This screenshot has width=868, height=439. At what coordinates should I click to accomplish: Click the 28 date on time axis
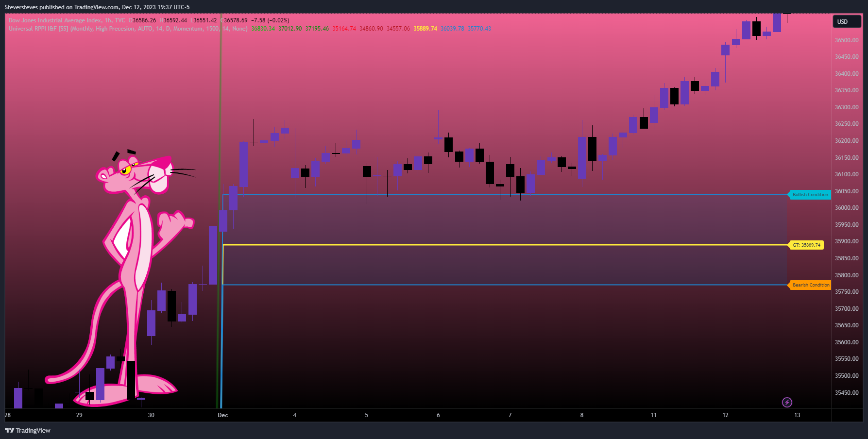pyautogui.click(x=8, y=415)
